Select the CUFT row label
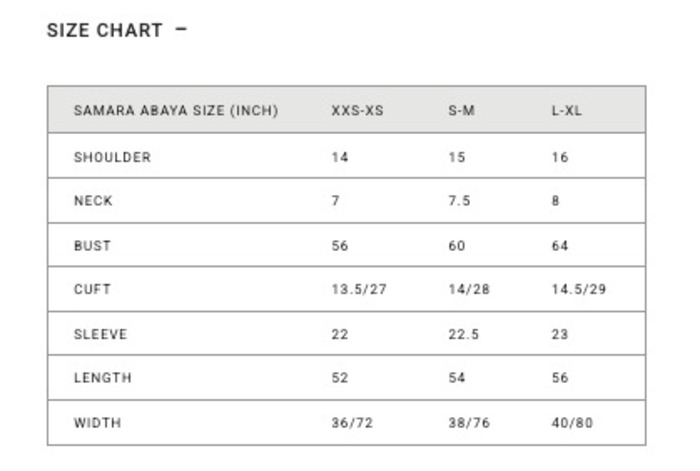Viewport: 700px width, 471px height. [x=92, y=289]
